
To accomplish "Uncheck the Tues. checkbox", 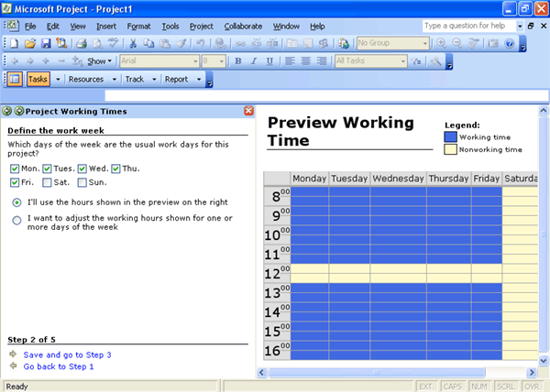I will pyautogui.click(x=47, y=169).
